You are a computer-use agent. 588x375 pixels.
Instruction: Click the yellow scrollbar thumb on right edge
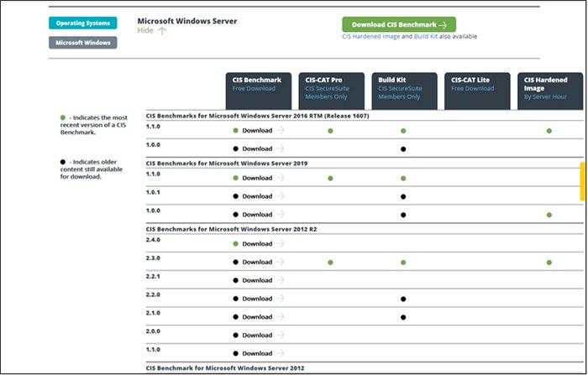point(582,181)
